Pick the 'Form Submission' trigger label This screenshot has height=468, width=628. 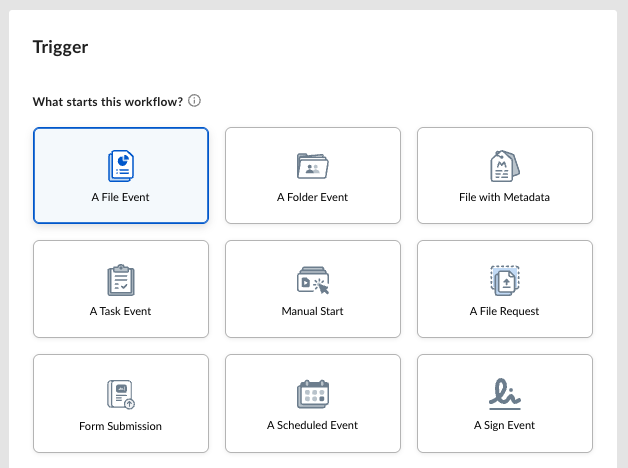(120, 426)
